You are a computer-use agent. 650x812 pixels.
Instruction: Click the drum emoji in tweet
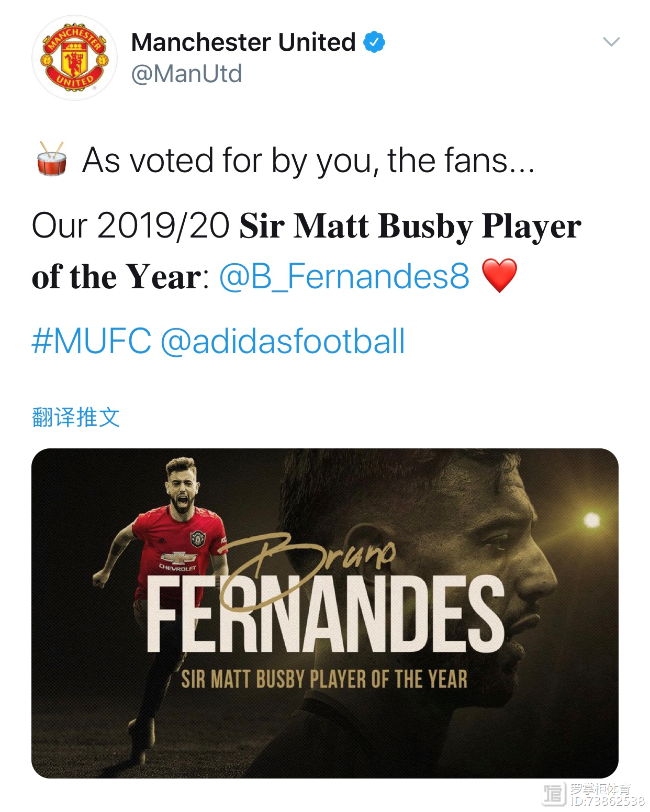tap(52, 159)
